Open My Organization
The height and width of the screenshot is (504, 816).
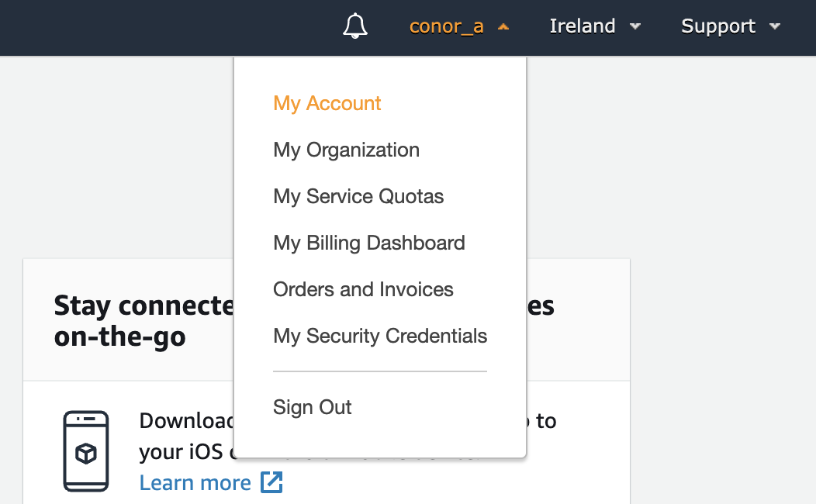pos(346,150)
